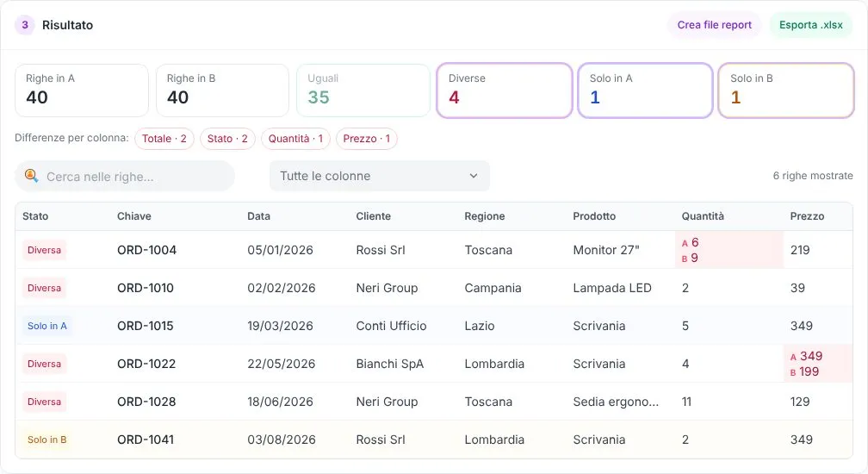Image resolution: width=868 pixels, height=474 pixels.
Task: Focus the Cerca nelle righe search field
Action: (x=125, y=176)
